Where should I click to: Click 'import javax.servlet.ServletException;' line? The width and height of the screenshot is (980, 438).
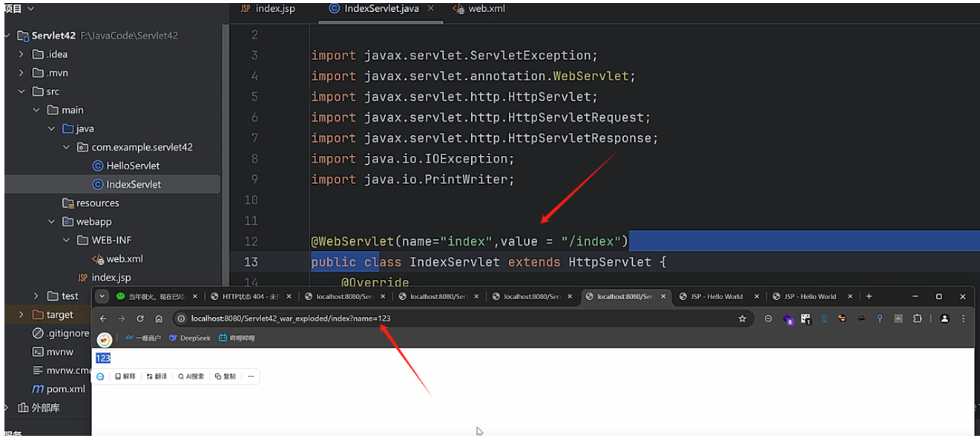[454, 56]
